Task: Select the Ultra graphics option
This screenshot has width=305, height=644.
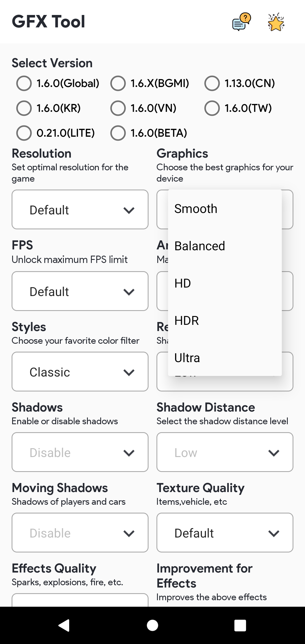Action: click(x=187, y=358)
